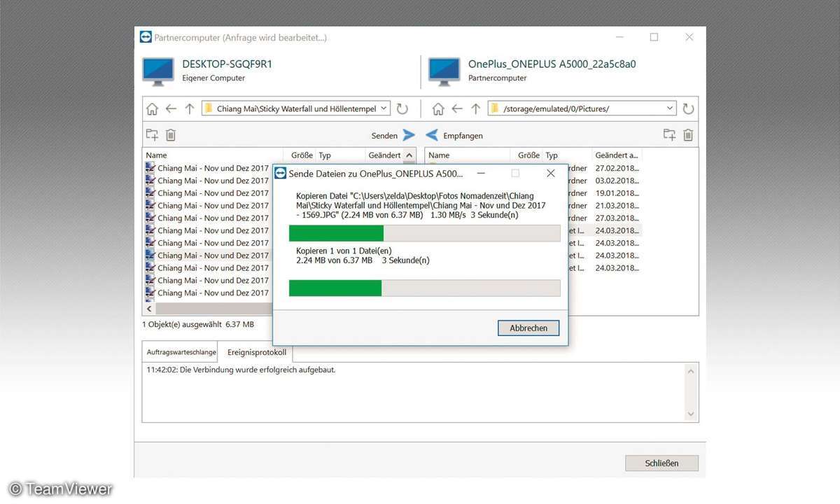Create new folder on partner computer

point(669,135)
